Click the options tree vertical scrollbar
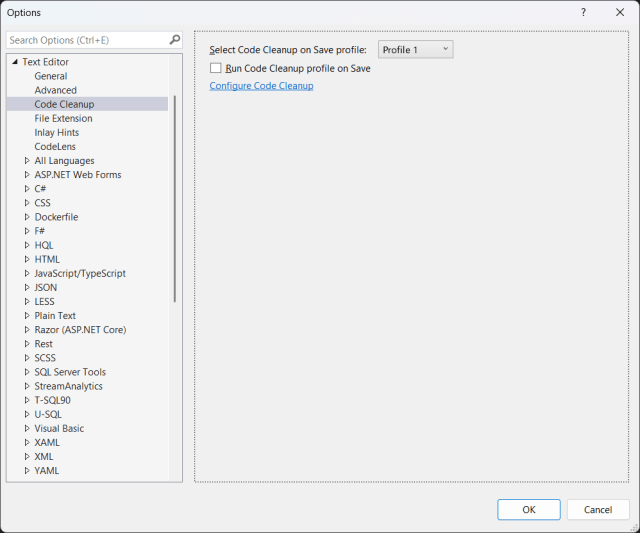The width and height of the screenshot is (640, 533). [x=176, y=200]
